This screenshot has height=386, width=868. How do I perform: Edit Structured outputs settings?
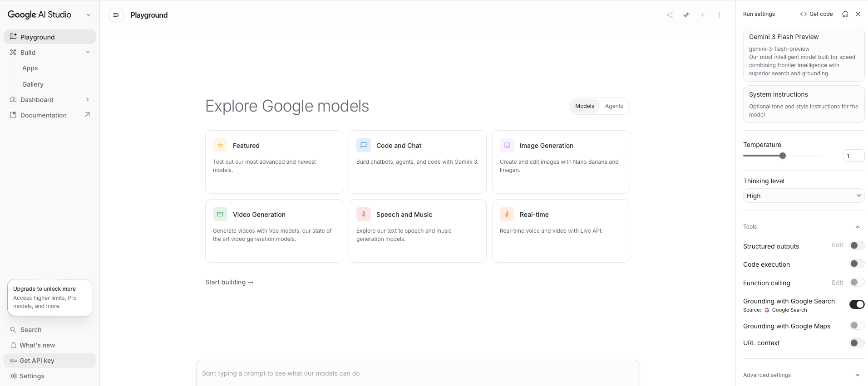coord(837,245)
